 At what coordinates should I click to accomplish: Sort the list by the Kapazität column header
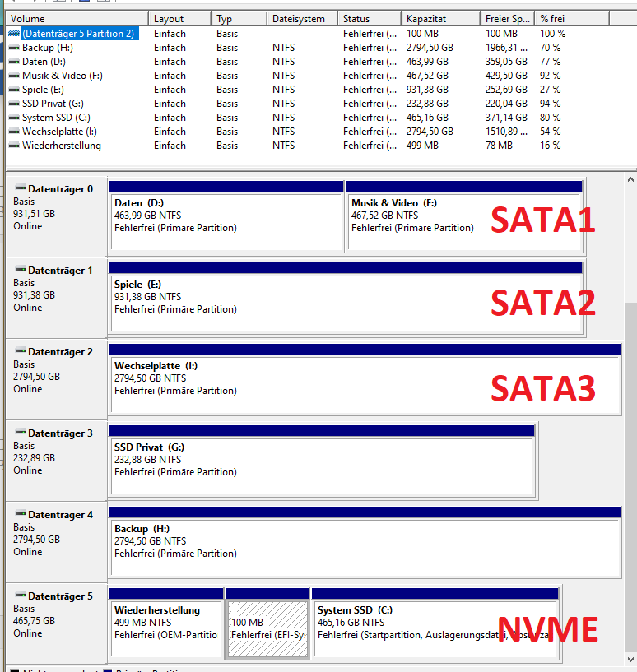(440, 19)
